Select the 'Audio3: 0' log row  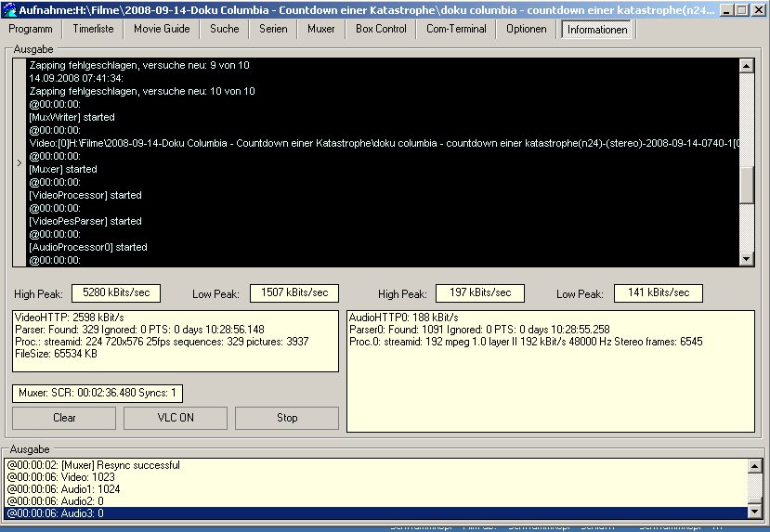pyautogui.click(x=375, y=513)
